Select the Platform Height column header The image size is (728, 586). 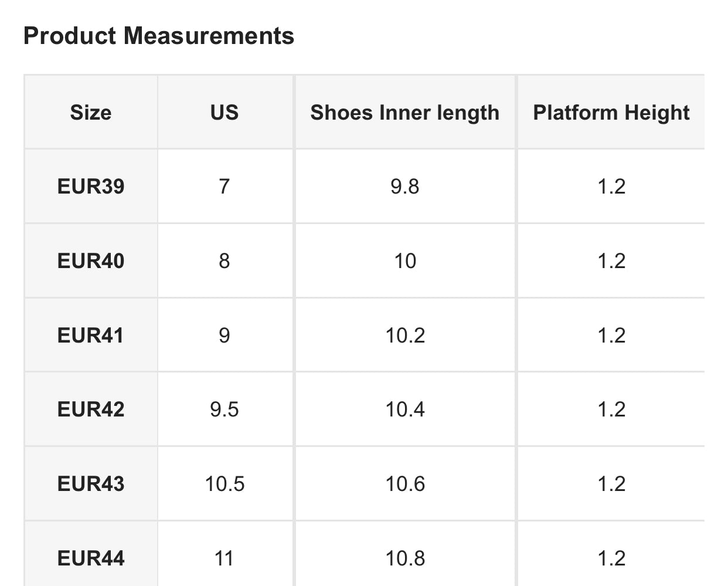(x=611, y=112)
